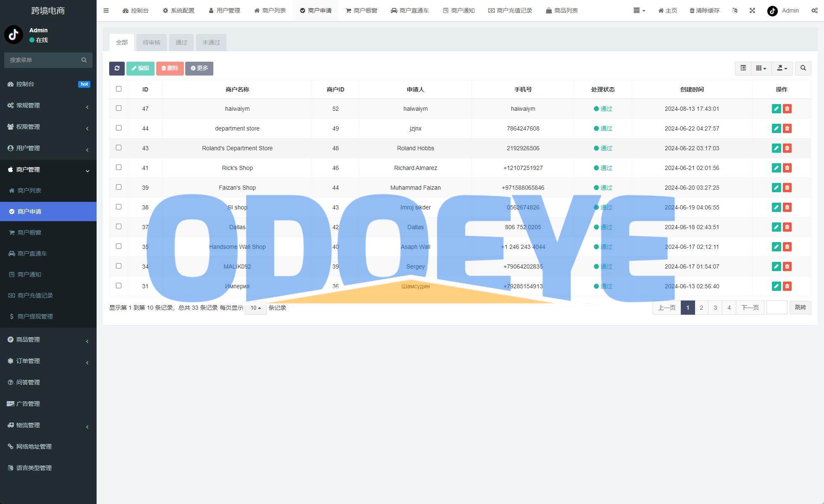Open the Admin user menu in header
Viewport: 824px width, 504px height.
pyautogui.click(x=783, y=10)
